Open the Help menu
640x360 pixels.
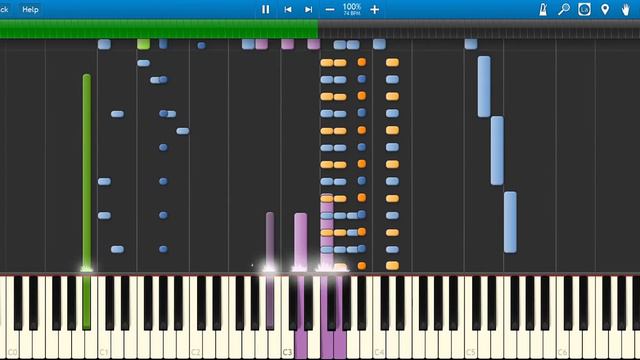[30, 9]
